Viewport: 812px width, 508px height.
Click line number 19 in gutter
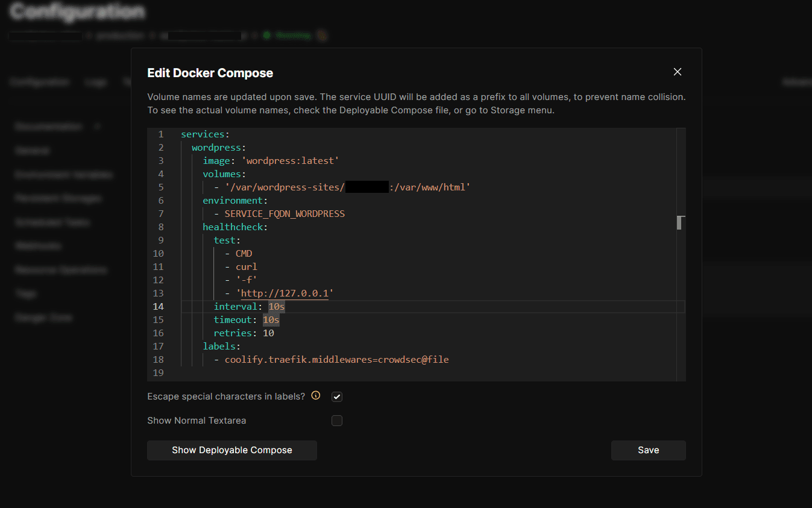159,373
